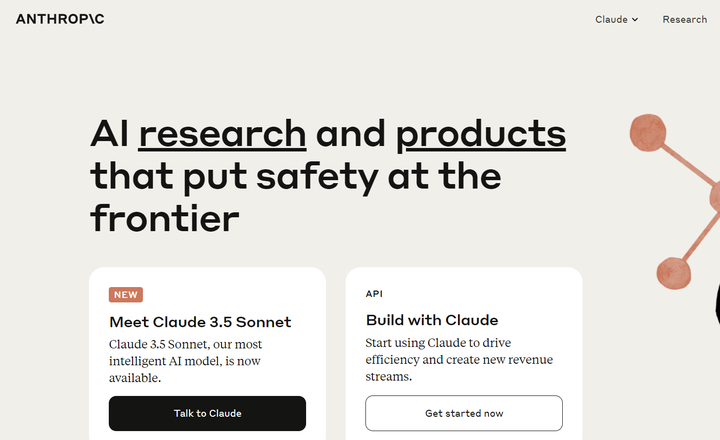
Task: Click the top orange node of the molecule illustration
Action: pyautogui.click(x=648, y=133)
